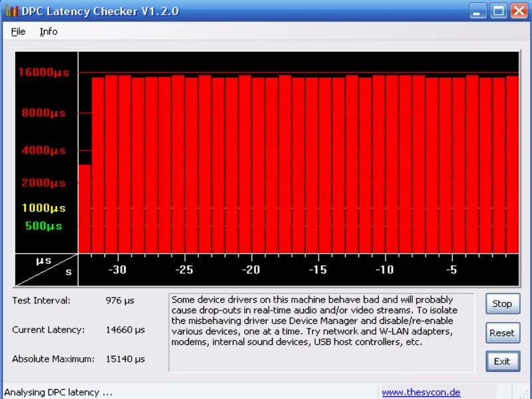Click the driver warning message text box
The height and width of the screenshot is (399, 532).
tap(321, 332)
